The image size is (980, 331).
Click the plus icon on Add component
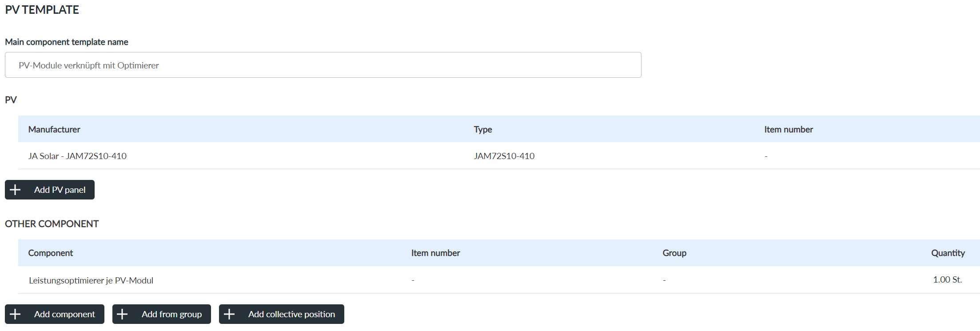[x=15, y=314]
